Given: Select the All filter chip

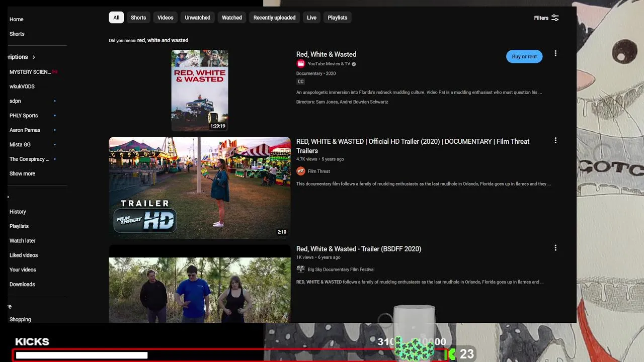Looking at the screenshot, I should pyautogui.click(x=116, y=18).
